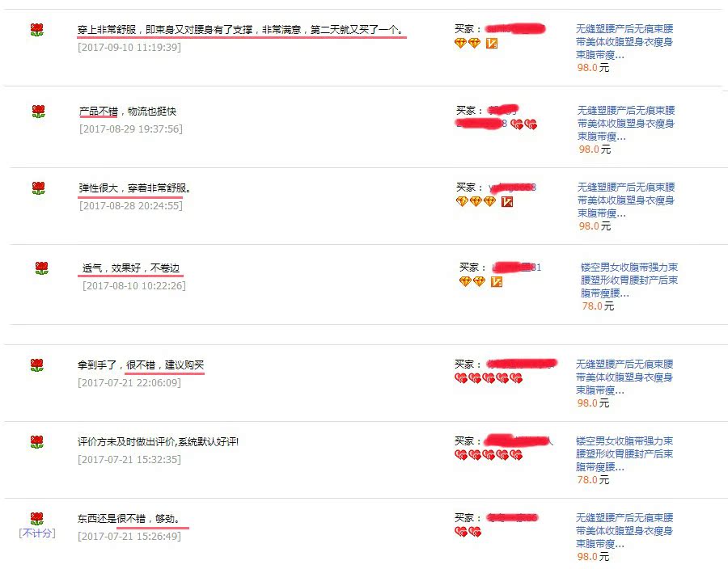Open first 无缝塑腰产后无痕束腰 product link
728x569 pixels.
[x=624, y=42]
